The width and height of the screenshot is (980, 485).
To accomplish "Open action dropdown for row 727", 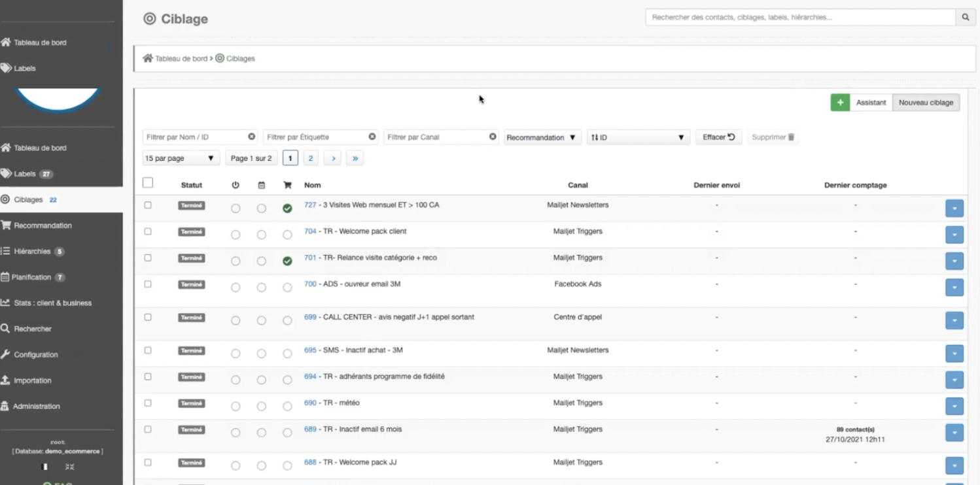I will (954, 209).
